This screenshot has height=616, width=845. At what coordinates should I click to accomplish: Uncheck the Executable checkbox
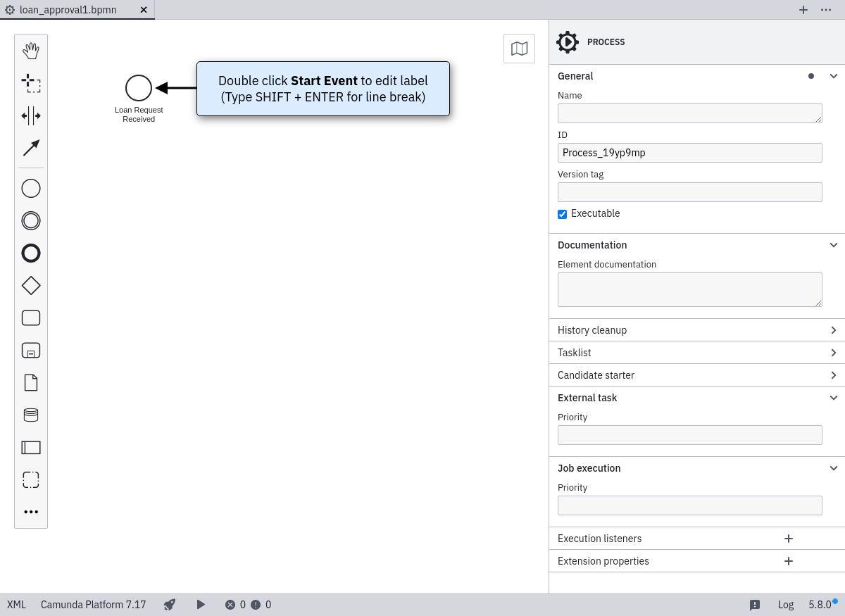coord(563,214)
